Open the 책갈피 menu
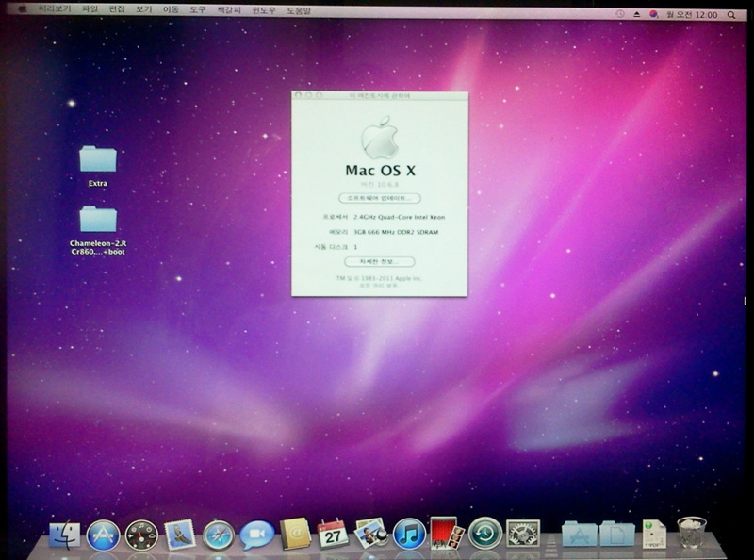This screenshot has width=754, height=560. tap(229, 10)
